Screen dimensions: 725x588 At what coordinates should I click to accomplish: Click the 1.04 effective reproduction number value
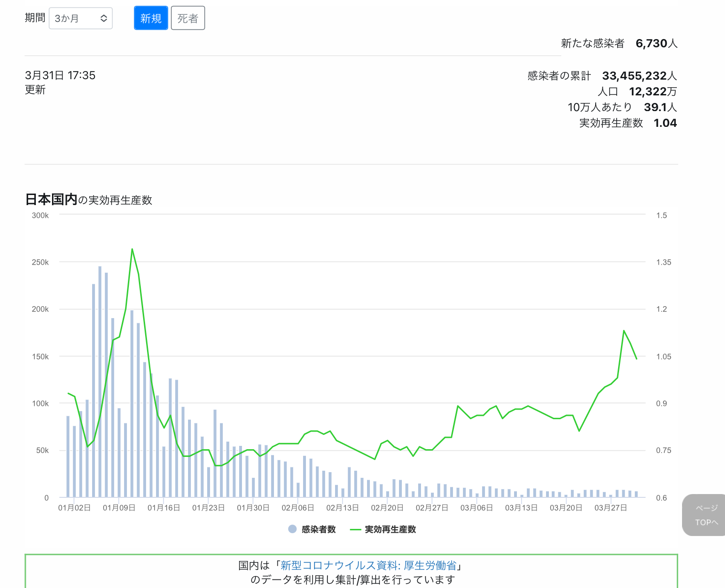(665, 123)
